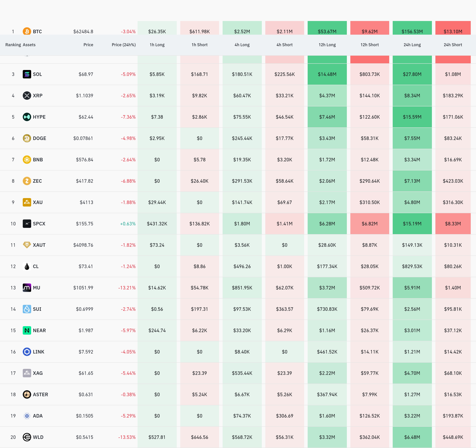Screen dimensions: 476x448
Task: Sort by 1h Short column header
Action: pyautogui.click(x=199, y=45)
